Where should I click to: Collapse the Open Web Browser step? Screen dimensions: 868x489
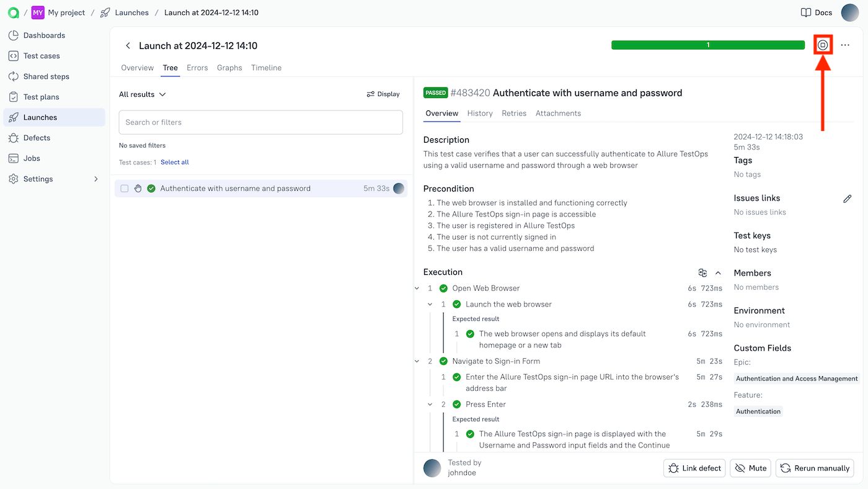417,289
